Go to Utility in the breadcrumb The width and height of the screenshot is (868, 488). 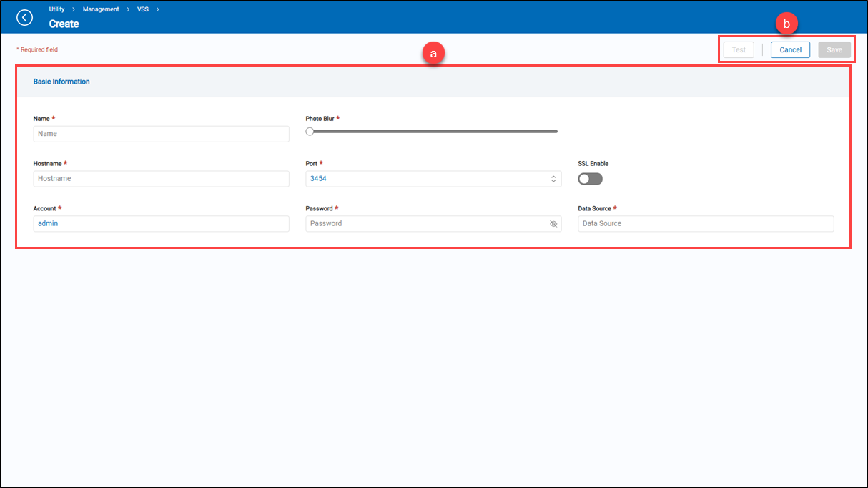point(56,9)
